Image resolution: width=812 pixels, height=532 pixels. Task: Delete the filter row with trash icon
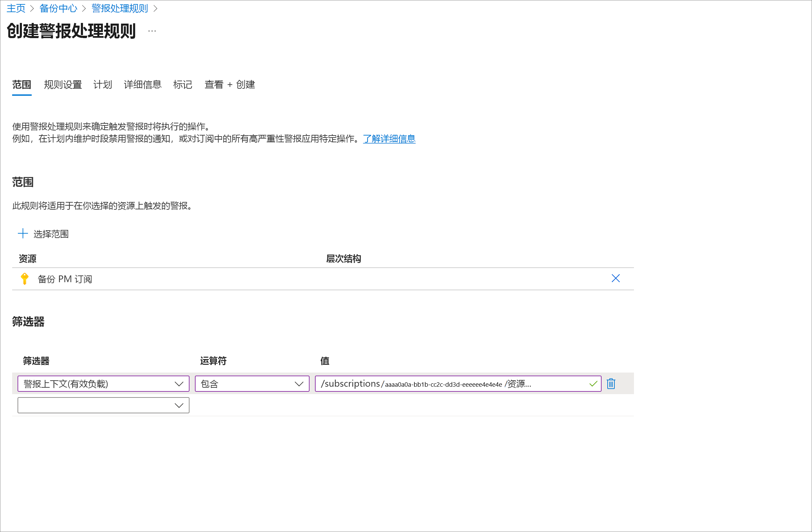pyautogui.click(x=611, y=384)
